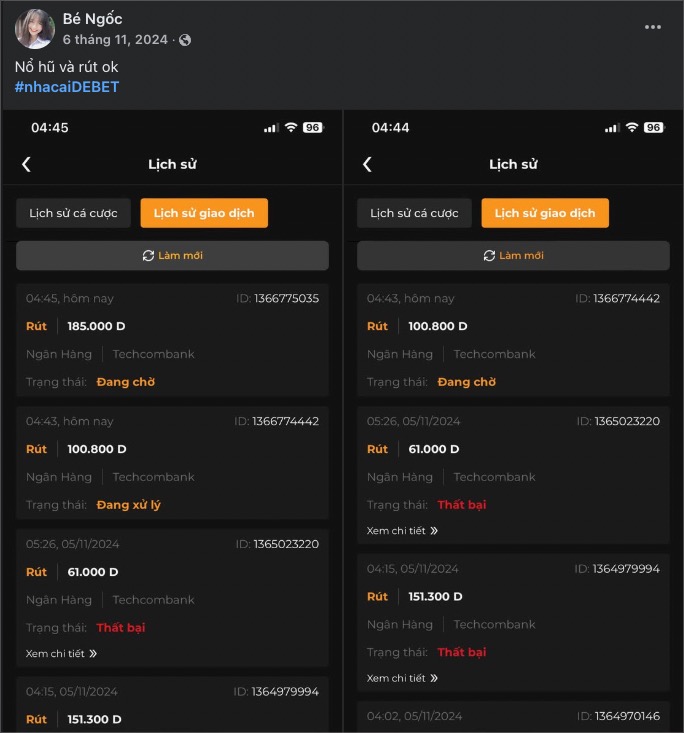Open the post options three-dots menu
The height and width of the screenshot is (733, 684).
(x=653, y=27)
